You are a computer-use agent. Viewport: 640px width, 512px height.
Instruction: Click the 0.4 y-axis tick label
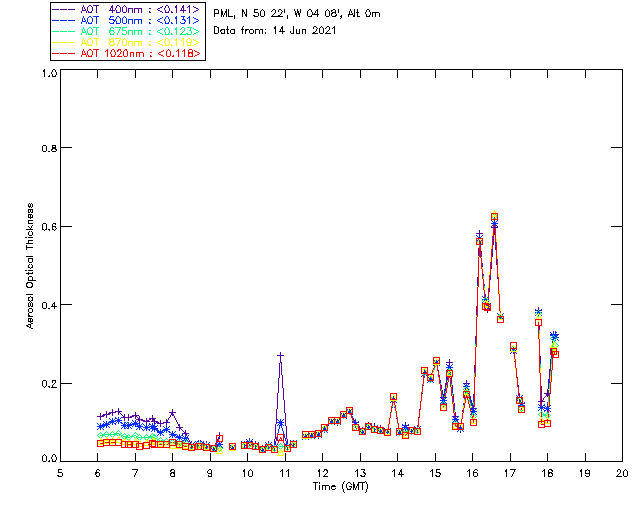[49, 305]
